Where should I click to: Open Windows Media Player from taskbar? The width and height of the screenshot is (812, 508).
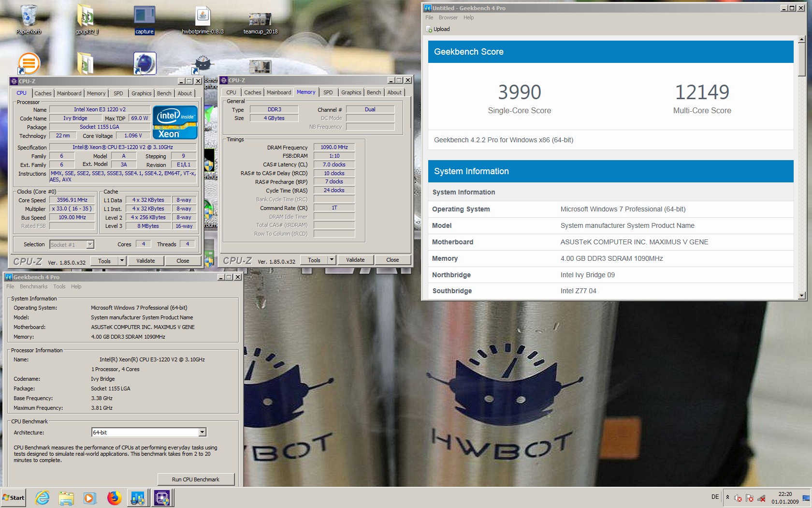pyautogui.click(x=90, y=497)
